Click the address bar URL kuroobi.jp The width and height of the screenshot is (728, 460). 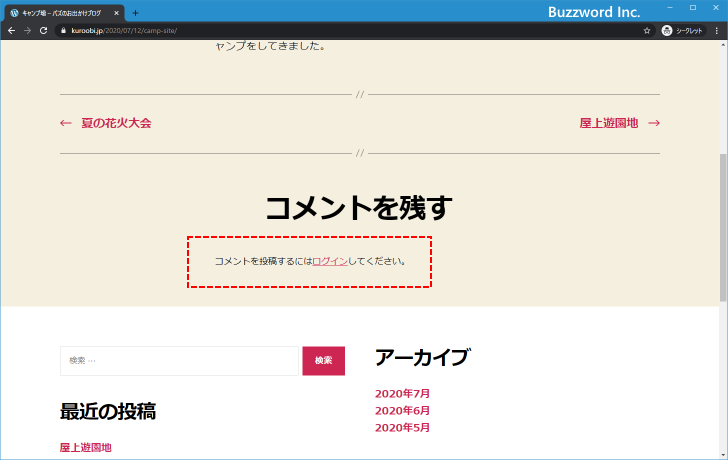point(124,31)
